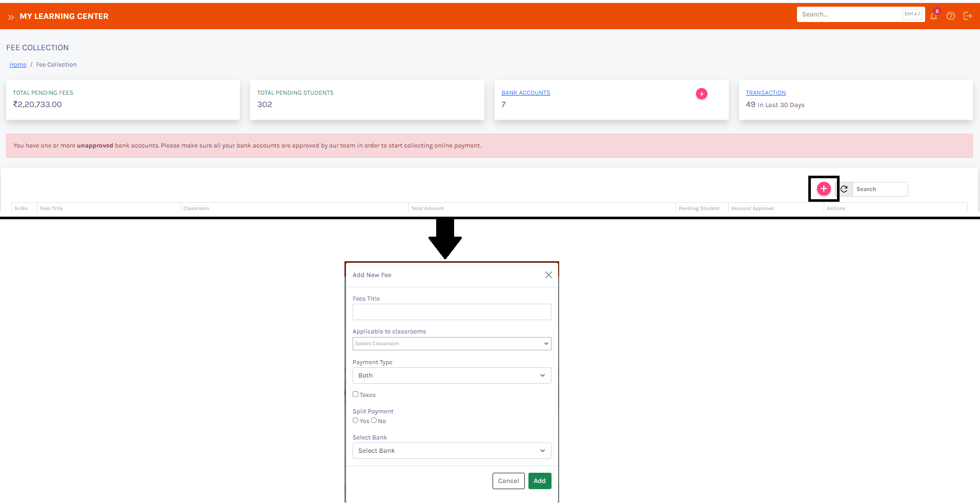Expand the Payment Type dropdown
This screenshot has height=504, width=980.
point(452,375)
